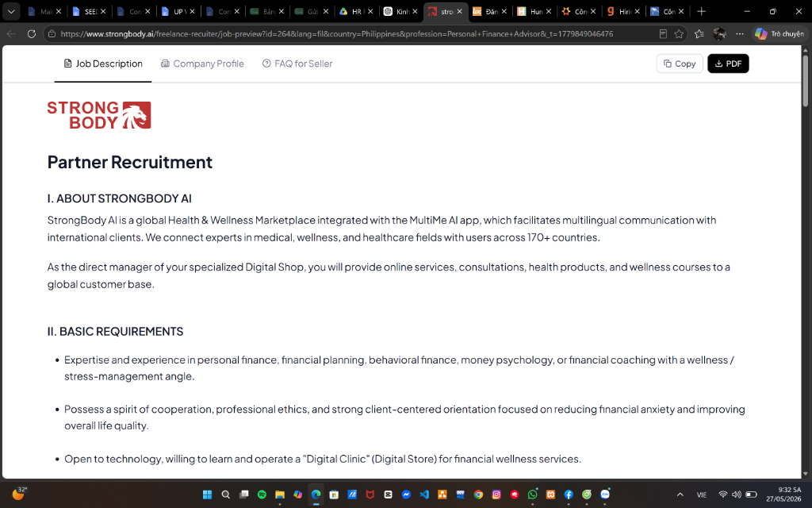Show hidden system tray icons chevron
The image size is (812, 508).
tap(680, 495)
